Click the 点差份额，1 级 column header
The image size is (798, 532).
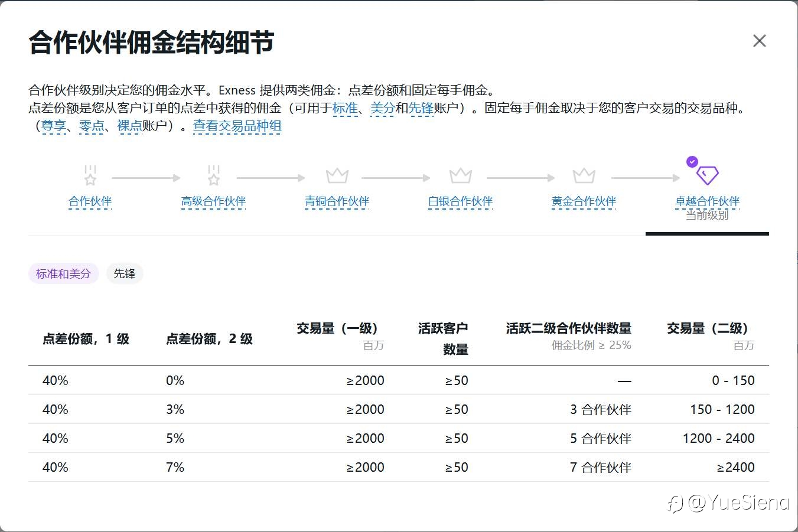click(x=86, y=339)
